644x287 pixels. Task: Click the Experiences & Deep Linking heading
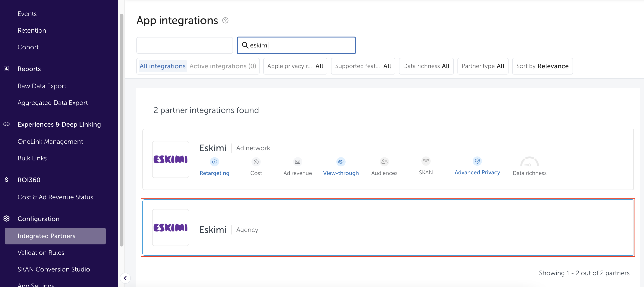pyautogui.click(x=59, y=124)
